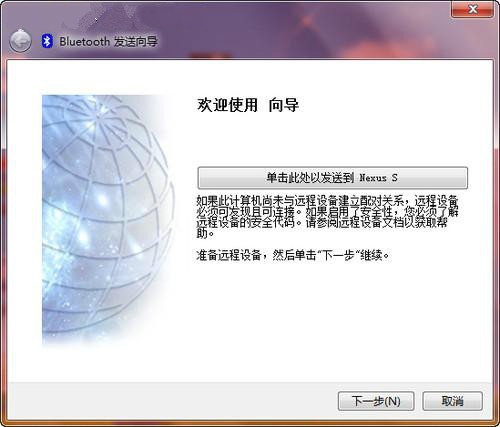Image resolution: width=500 pixels, height=427 pixels.
Task: Click the heading 欢迎使用 向导
Action: click(x=248, y=105)
